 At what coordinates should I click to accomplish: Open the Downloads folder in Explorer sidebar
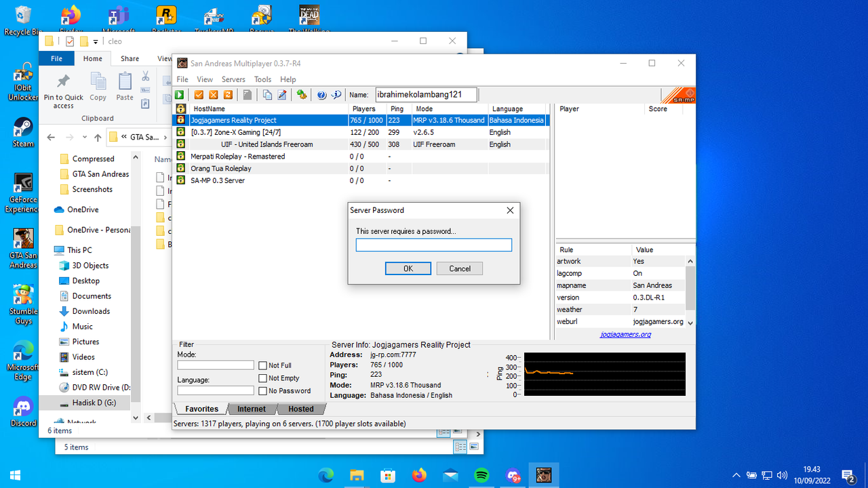pyautogui.click(x=91, y=311)
